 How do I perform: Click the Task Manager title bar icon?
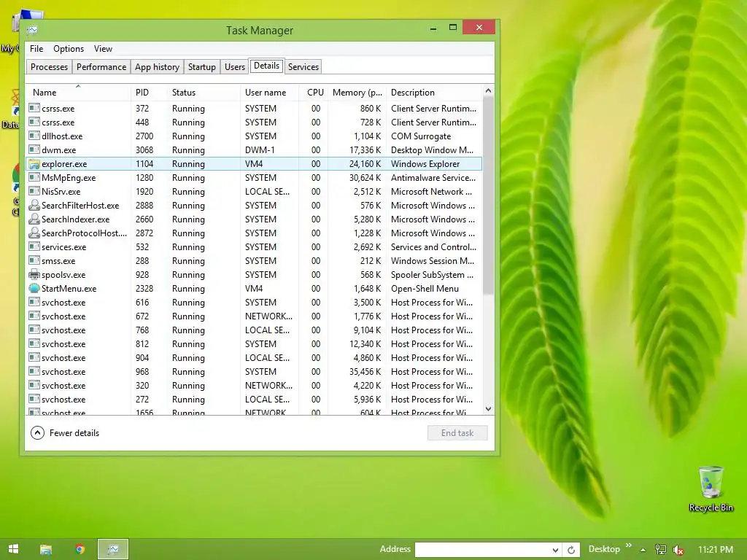[32, 31]
